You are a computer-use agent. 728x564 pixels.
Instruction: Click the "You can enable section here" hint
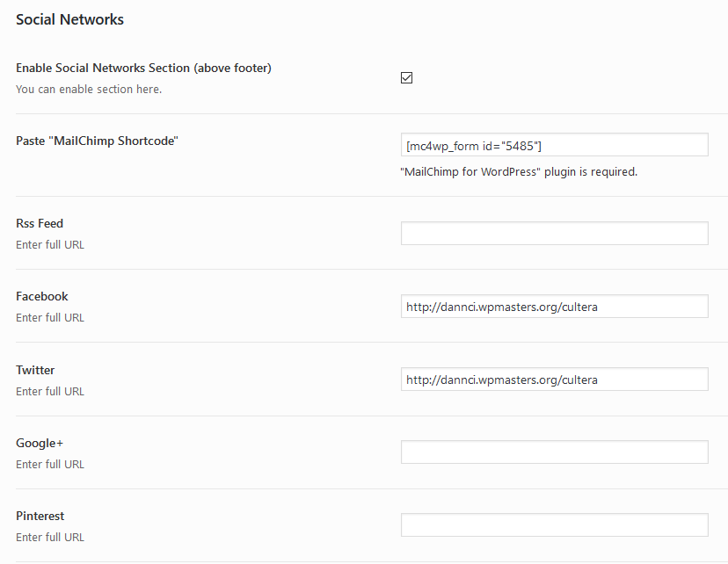pyautogui.click(x=89, y=89)
